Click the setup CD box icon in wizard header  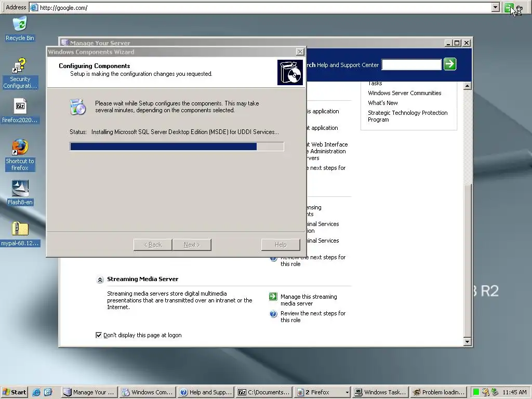(290, 72)
